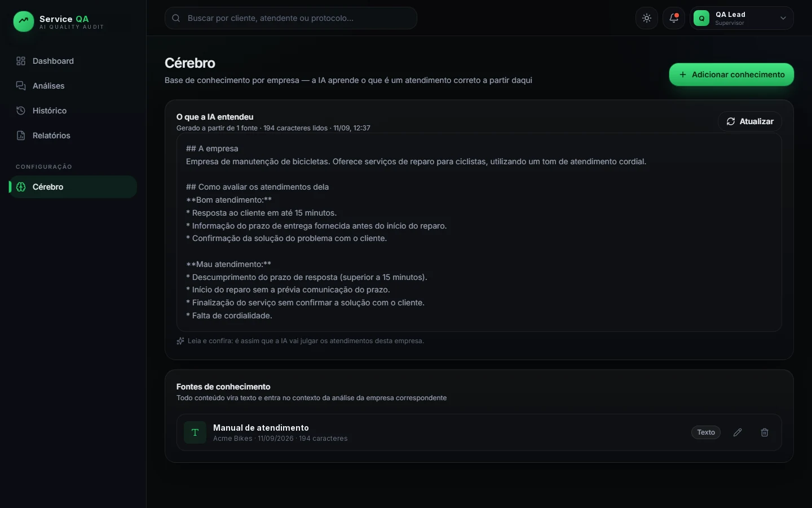Screen dimensions: 812x508
Task: Delete Manual de atendimento with trash icon
Action: (x=765, y=432)
